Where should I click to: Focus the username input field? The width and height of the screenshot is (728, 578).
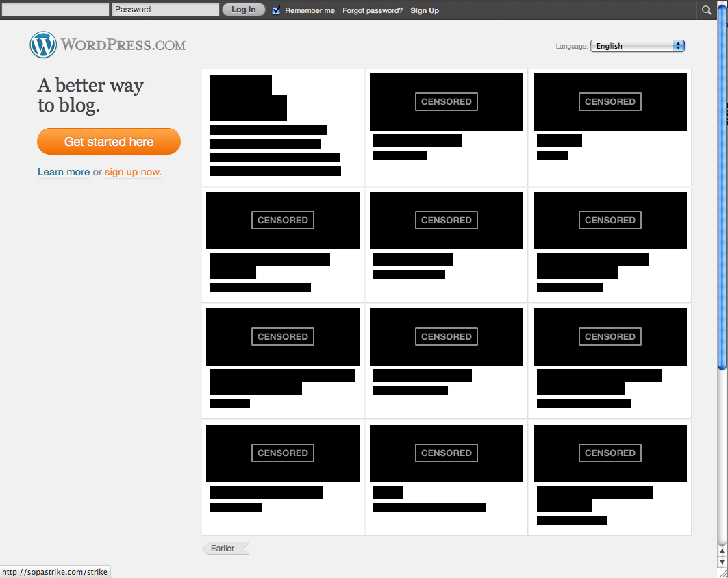pyautogui.click(x=55, y=10)
